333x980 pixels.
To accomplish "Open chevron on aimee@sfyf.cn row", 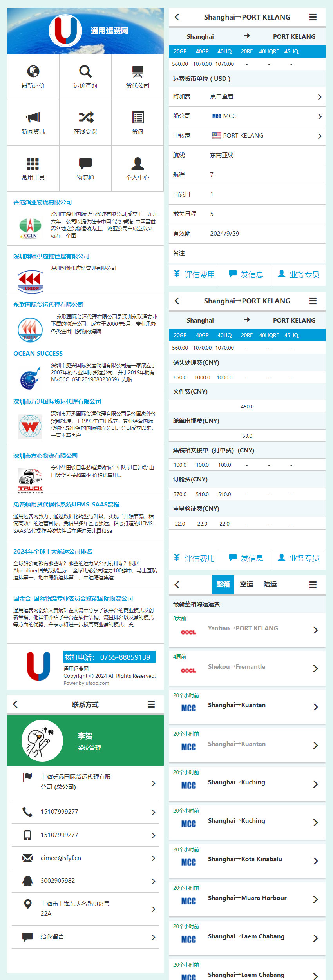I will pyautogui.click(x=154, y=858).
